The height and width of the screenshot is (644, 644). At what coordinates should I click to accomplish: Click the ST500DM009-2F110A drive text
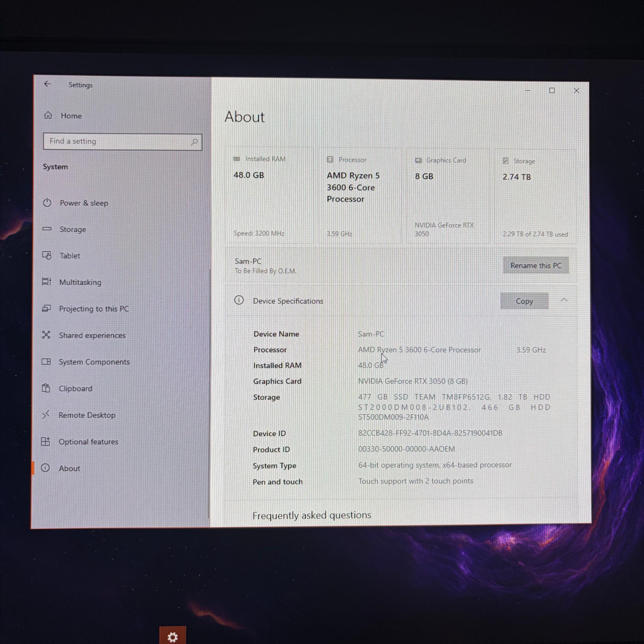(393, 417)
